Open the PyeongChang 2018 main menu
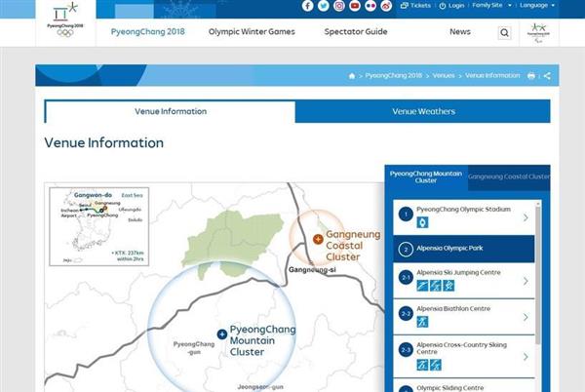The height and width of the screenshot is (392, 585). click(x=148, y=32)
